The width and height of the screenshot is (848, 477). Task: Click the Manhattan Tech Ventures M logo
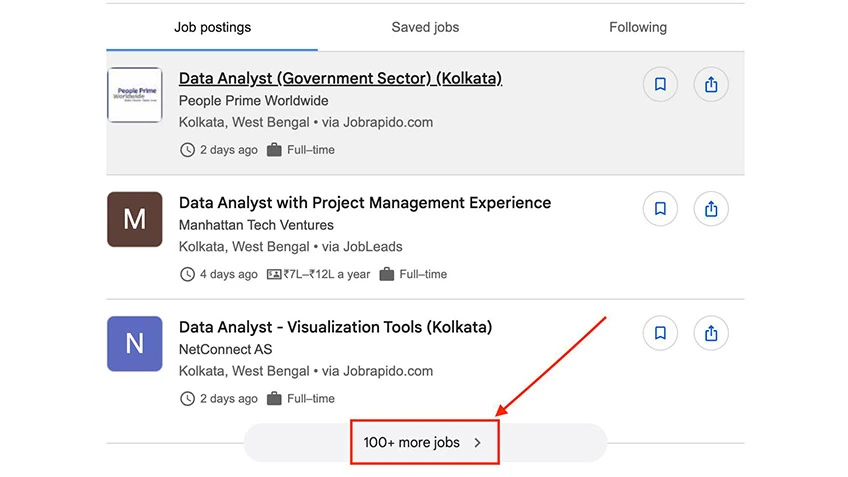coord(135,219)
